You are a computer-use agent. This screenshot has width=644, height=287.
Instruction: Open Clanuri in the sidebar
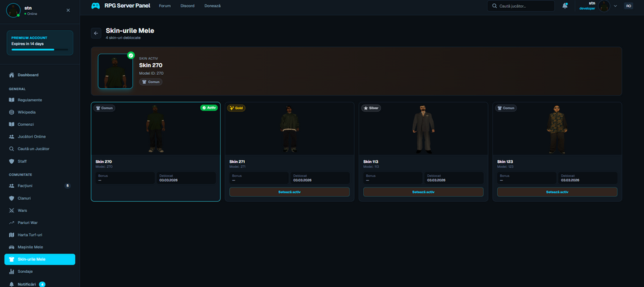coord(40,198)
